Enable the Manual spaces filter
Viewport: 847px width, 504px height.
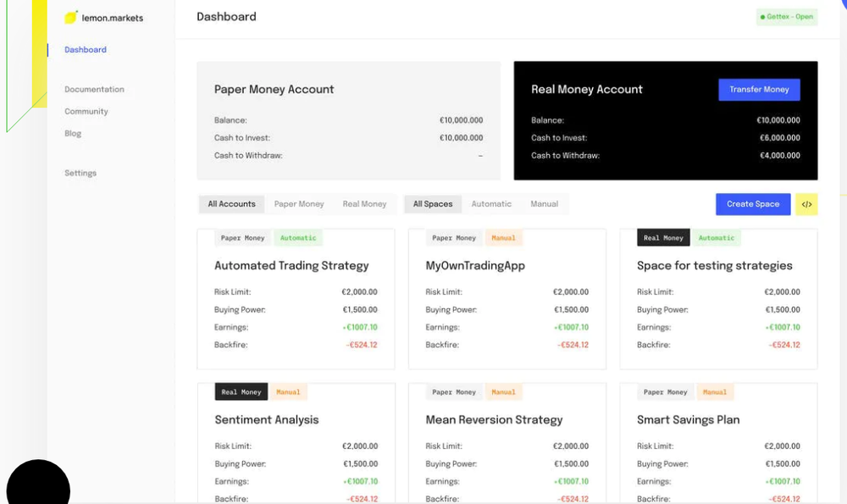(545, 203)
